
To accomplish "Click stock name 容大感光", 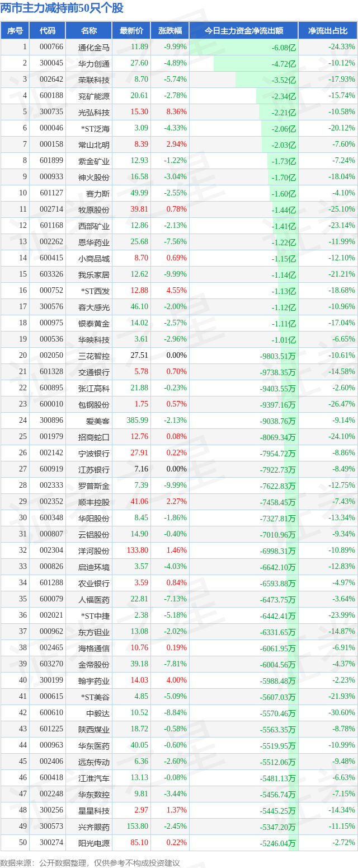I will click(94, 307).
